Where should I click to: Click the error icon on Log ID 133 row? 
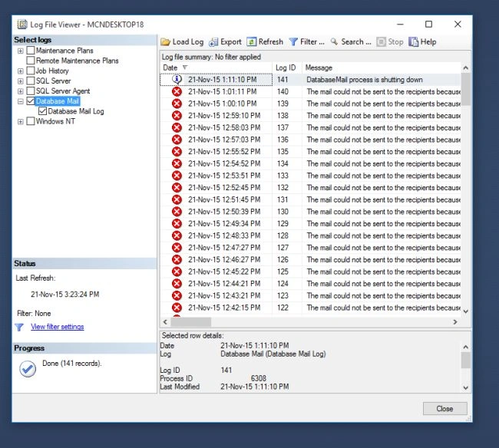coord(177,176)
